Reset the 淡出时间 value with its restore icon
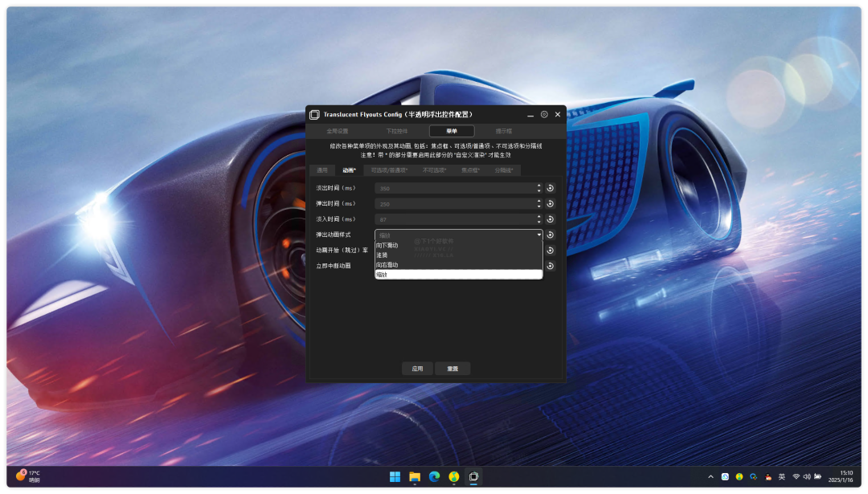The image size is (868, 494). tap(551, 188)
